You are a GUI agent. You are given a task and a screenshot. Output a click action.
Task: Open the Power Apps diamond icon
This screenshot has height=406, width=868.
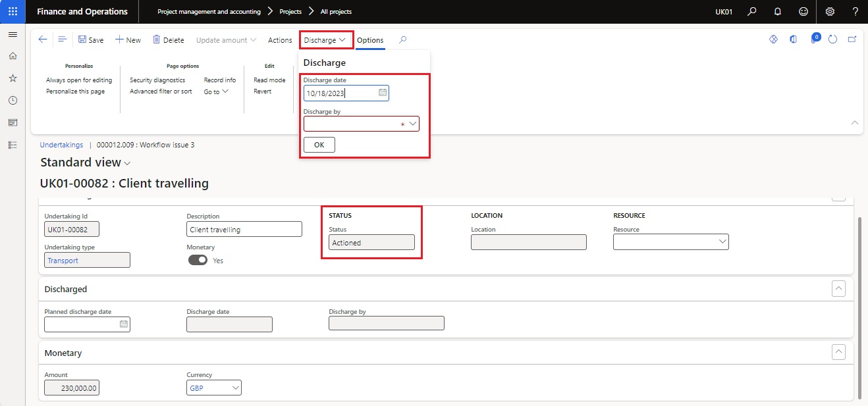click(774, 39)
